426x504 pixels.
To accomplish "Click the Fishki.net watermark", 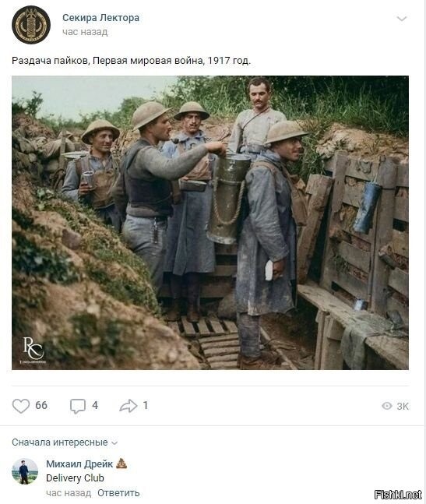I will point(398,495).
